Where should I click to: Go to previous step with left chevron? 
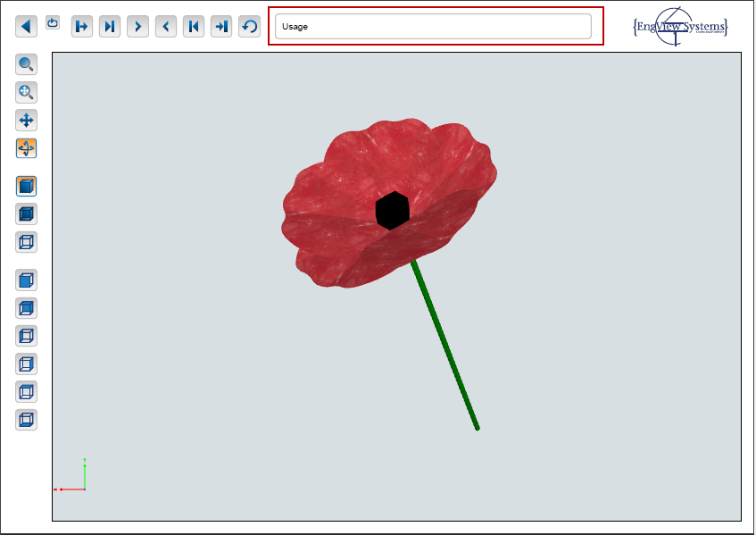pos(165,27)
